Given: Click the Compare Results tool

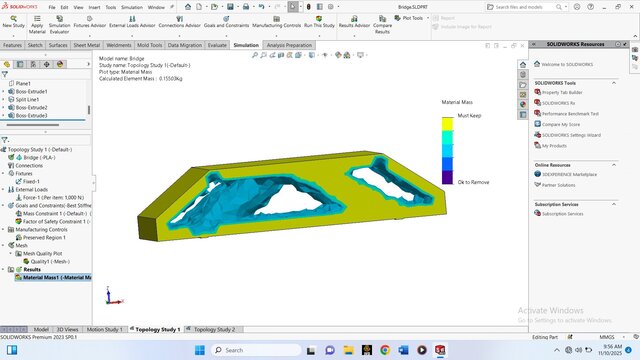Looking at the screenshot, I should pos(382,25).
